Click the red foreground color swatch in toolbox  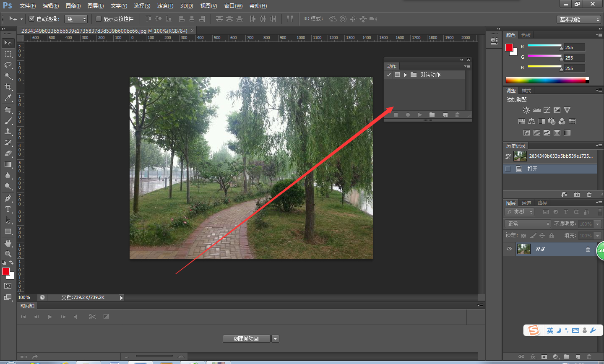tap(5, 271)
